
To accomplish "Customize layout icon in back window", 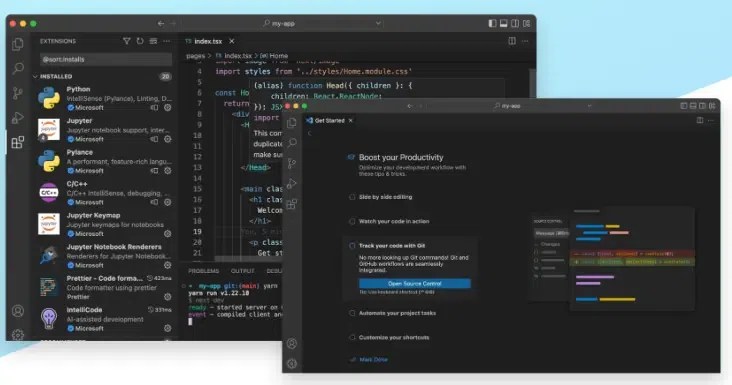I will point(527,23).
